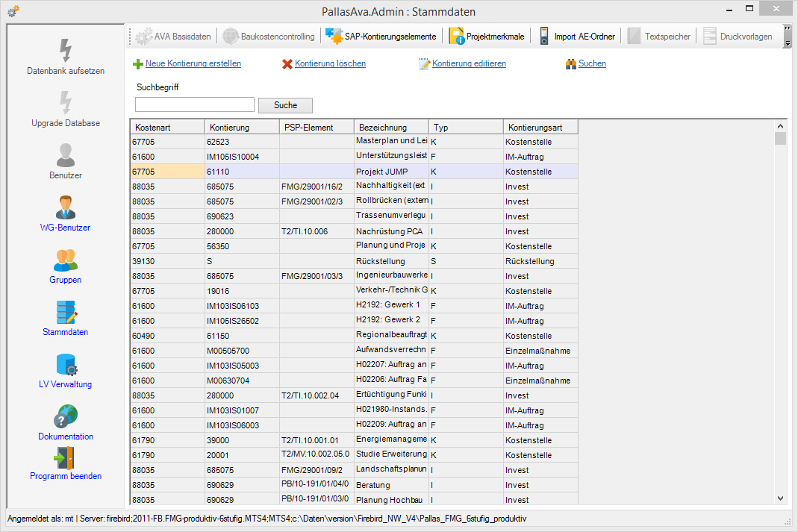Click the Projektmerkmale info icon
798x532 pixels.
457,36
